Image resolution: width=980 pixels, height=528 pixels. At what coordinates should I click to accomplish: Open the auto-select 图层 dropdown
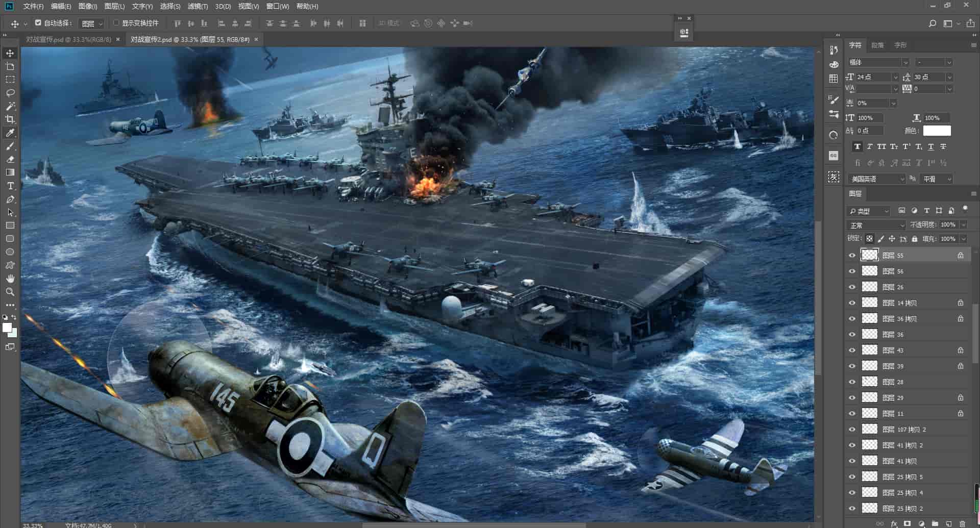point(92,23)
